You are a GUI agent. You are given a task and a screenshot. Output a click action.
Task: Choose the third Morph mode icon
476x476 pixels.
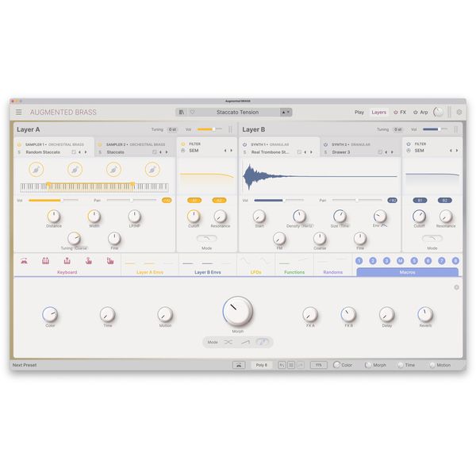[263, 342]
